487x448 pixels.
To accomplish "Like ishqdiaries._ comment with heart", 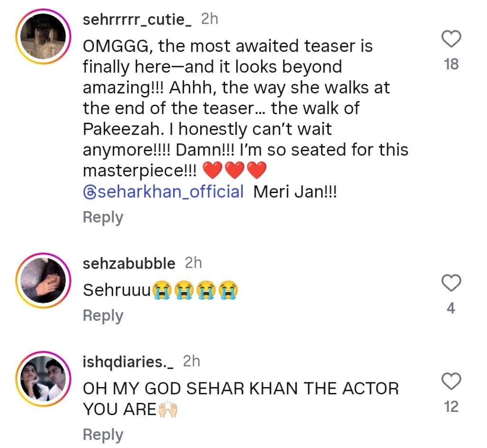I will coord(451,381).
